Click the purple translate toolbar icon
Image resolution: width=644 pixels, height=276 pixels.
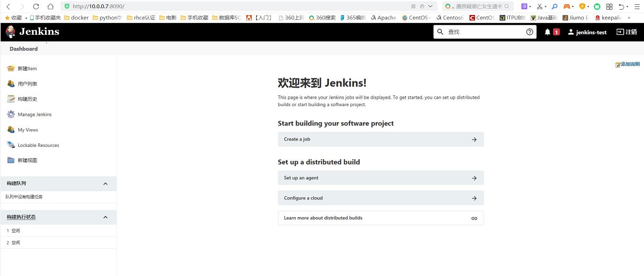(x=524, y=6)
